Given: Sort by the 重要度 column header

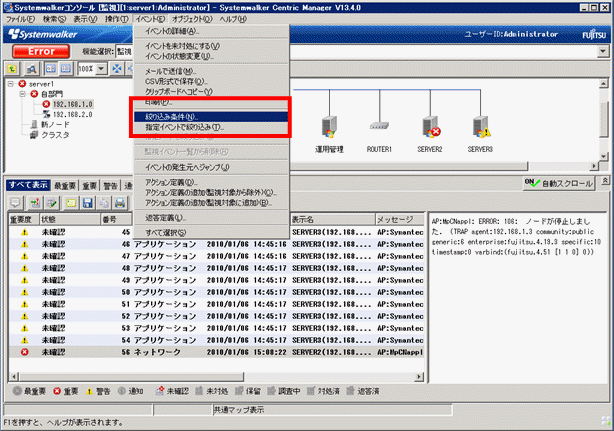Looking at the screenshot, I should (x=23, y=220).
